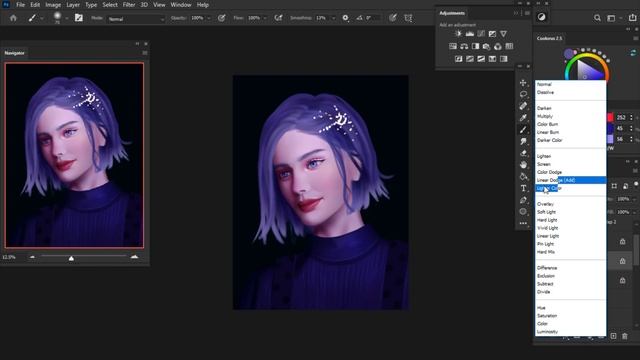Toggle pressure for opacity icon
Image resolution: width=640 pixels, height=360 pixels.
click(222, 18)
